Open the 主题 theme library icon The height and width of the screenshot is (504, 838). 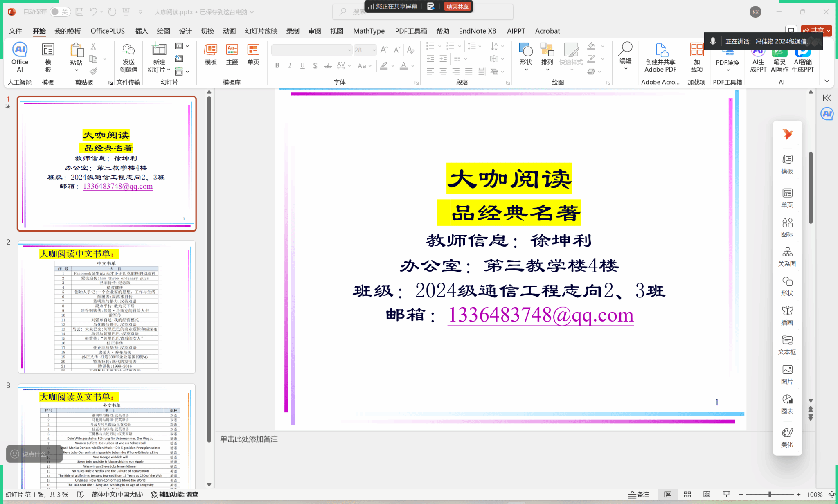tap(232, 54)
